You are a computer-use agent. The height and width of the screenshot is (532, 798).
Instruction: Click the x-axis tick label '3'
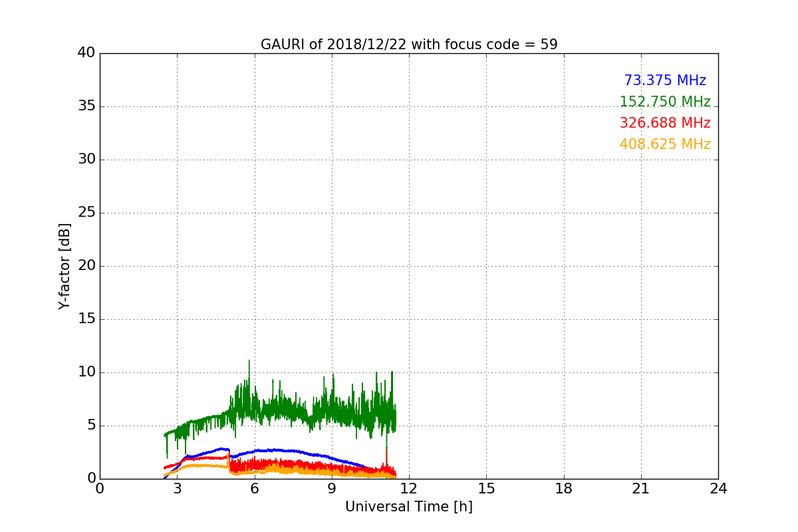177,489
